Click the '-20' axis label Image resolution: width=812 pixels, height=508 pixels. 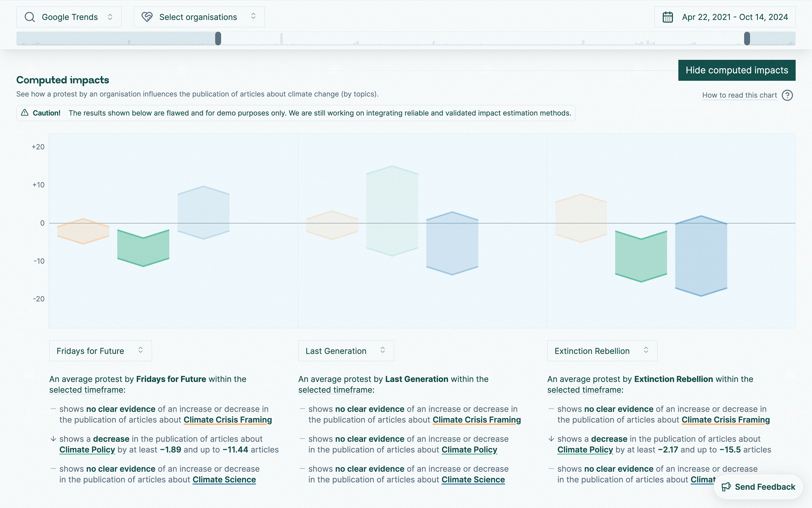[39, 299]
